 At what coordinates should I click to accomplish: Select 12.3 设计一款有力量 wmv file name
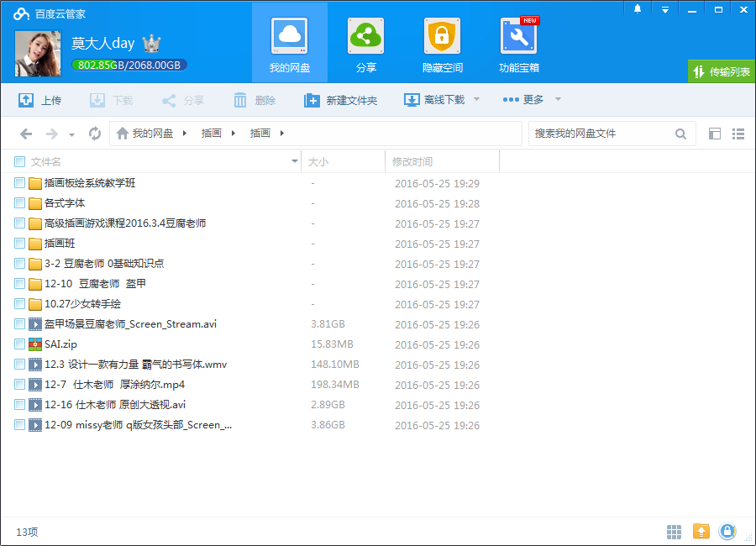[x=136, y=365]
